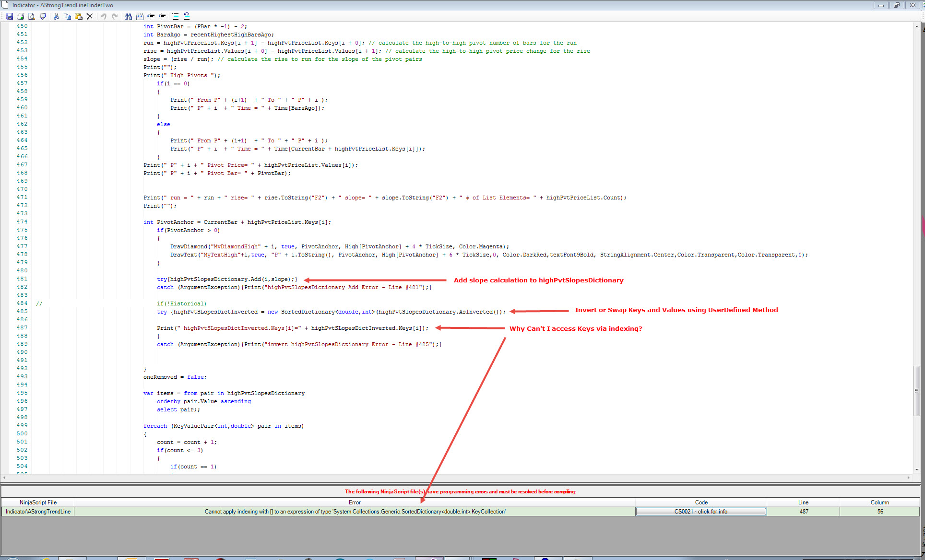Click the CS0021 click for info button
Viewport: 925px width, 560px height.
[700, 512]
